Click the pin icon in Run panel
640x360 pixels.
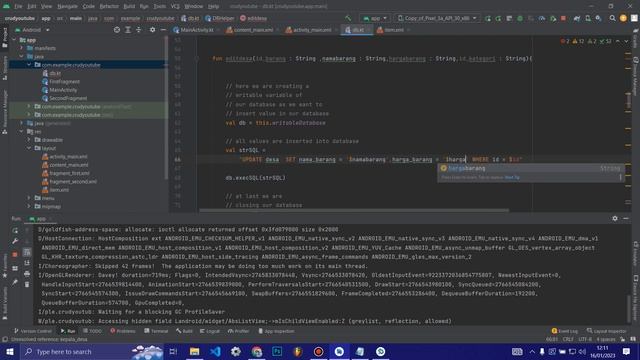(15, 282)
